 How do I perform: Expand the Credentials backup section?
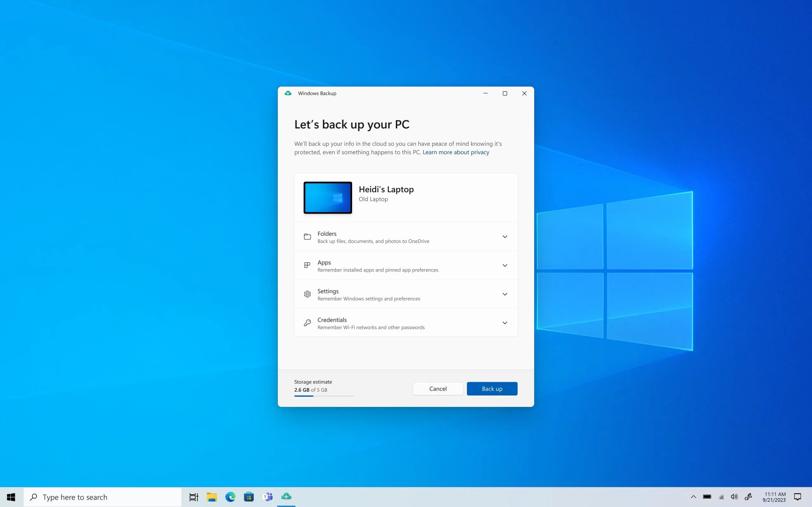click(x=504, y=323)
